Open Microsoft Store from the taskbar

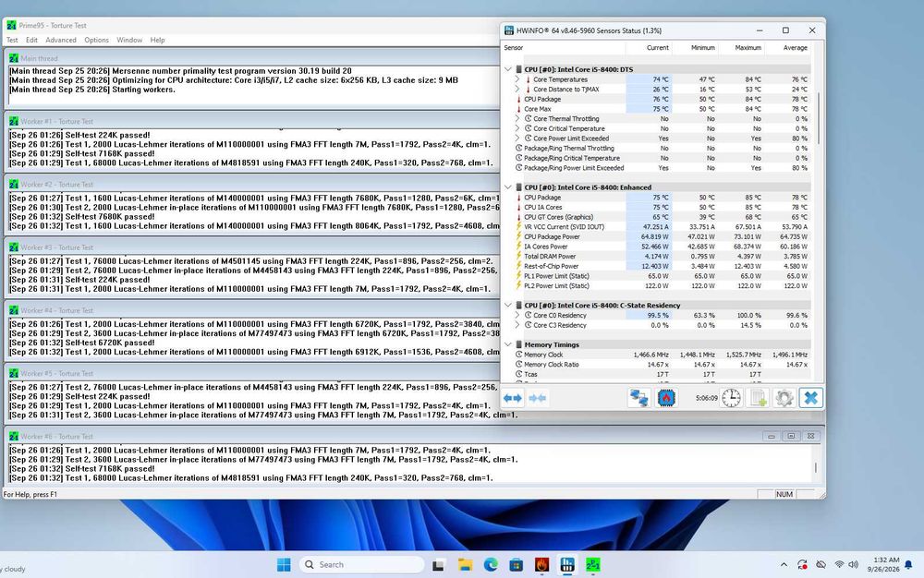coord(517,565)
